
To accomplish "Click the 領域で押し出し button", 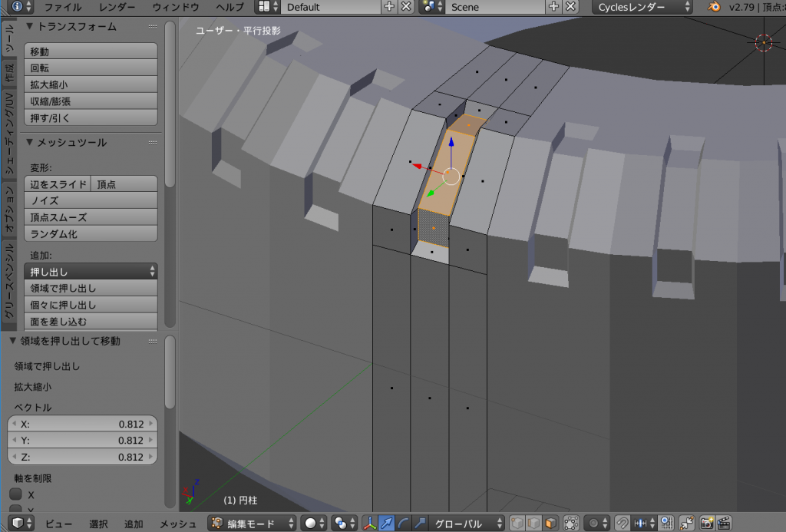I will (x=91, y=289).
